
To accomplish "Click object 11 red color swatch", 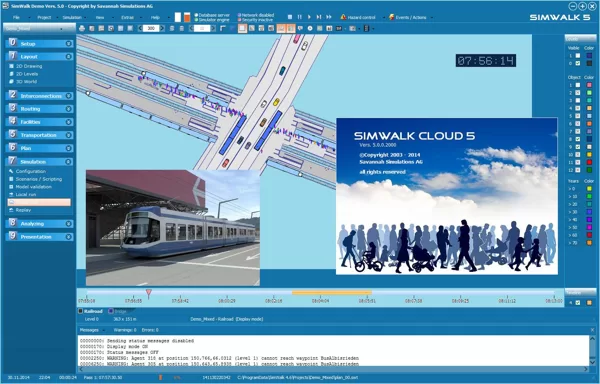I will coord(589,163).
